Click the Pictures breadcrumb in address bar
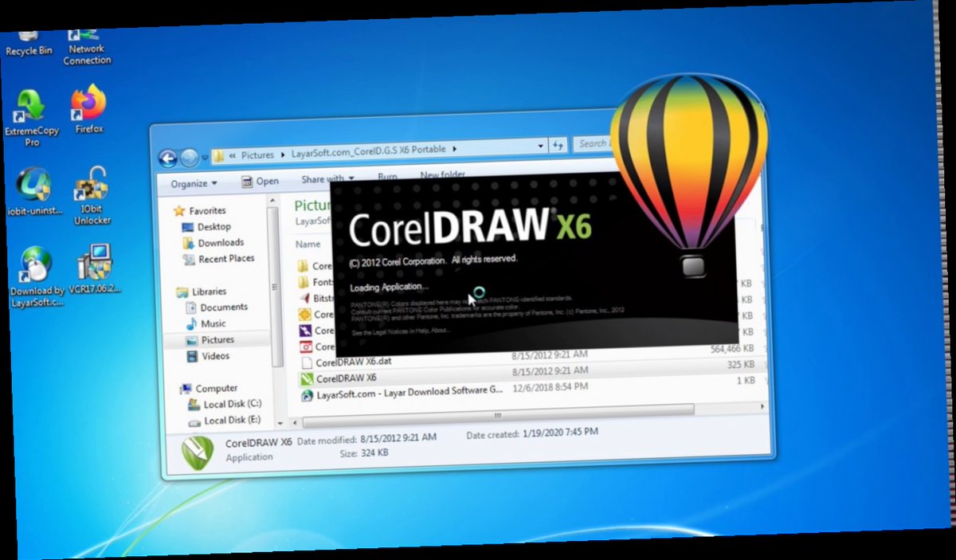This screenshot has width=956, height=560. [x=257, y=155]
